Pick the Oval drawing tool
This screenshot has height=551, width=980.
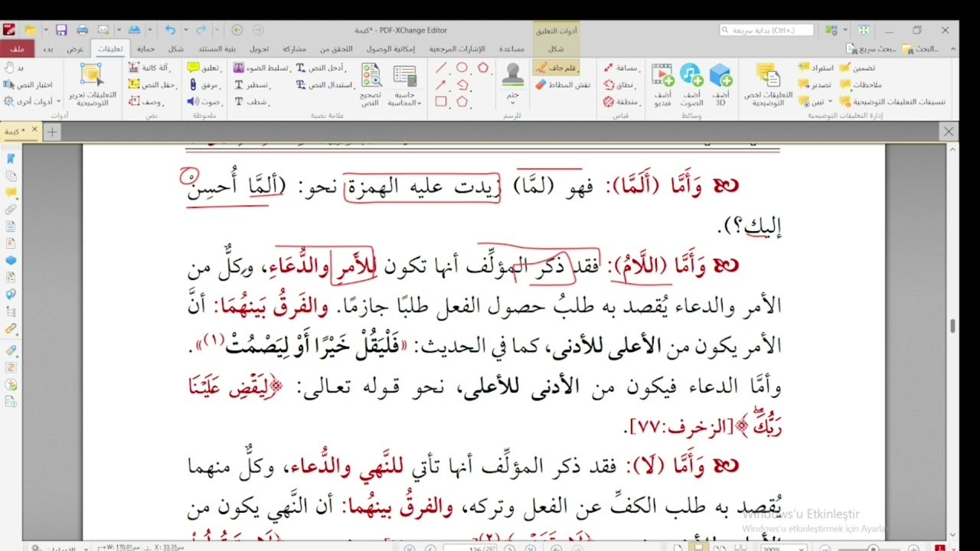(462, 68)
